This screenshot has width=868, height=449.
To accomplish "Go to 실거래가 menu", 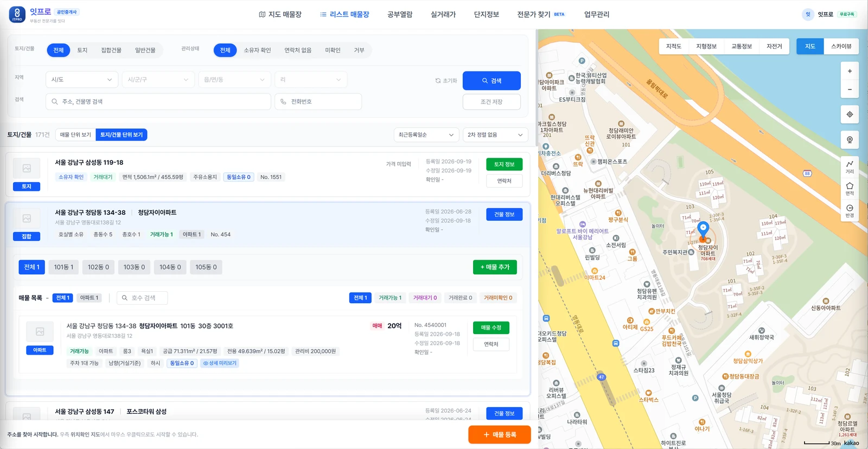I will [443, 15].
